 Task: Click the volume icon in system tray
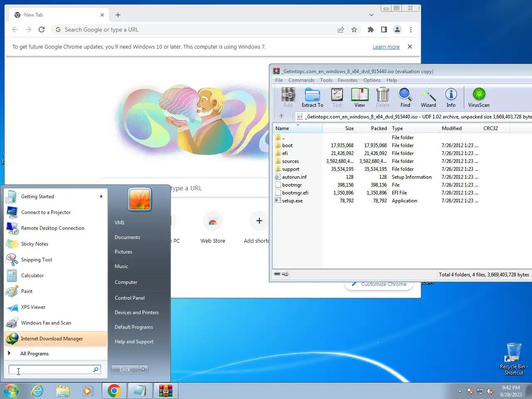[490, 391]
